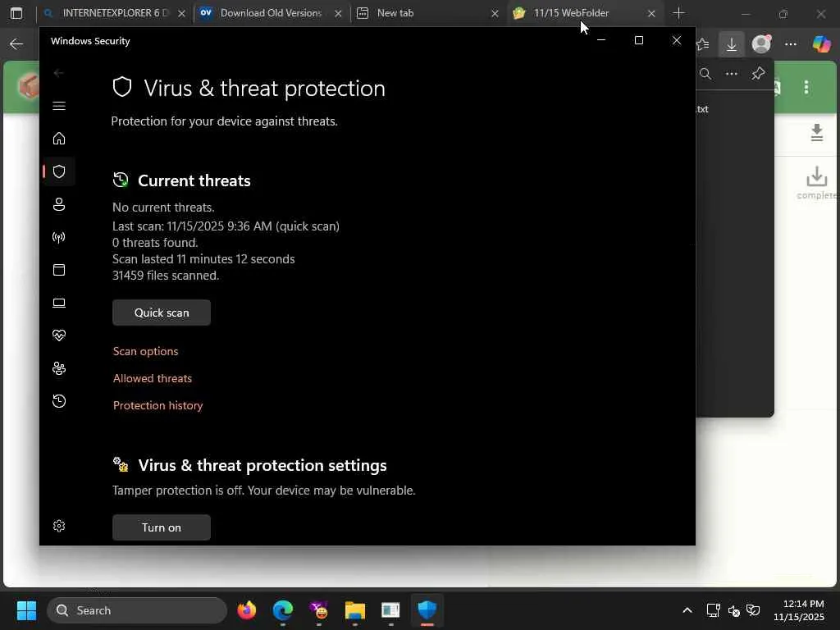Go to Home in Windows Security sidebar
Viewport: 840px width, 630px height.
(x=59, y=138)
